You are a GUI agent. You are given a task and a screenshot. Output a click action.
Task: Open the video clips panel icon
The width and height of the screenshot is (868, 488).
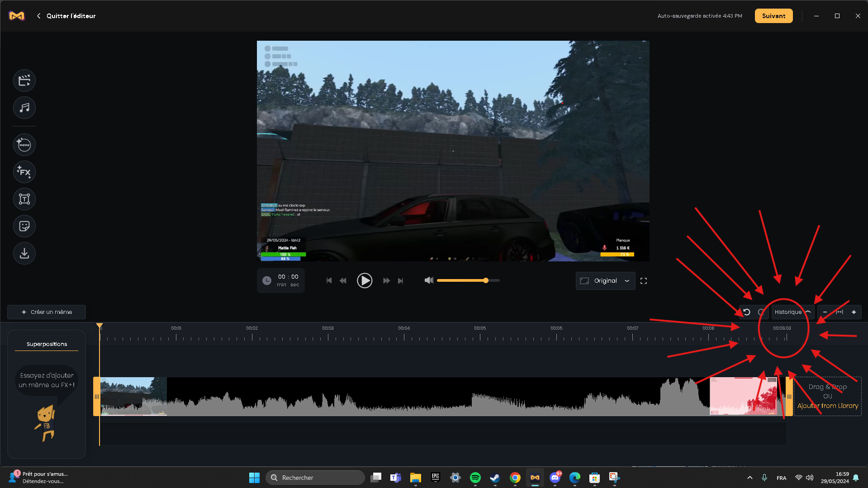(x=24, y=81)
